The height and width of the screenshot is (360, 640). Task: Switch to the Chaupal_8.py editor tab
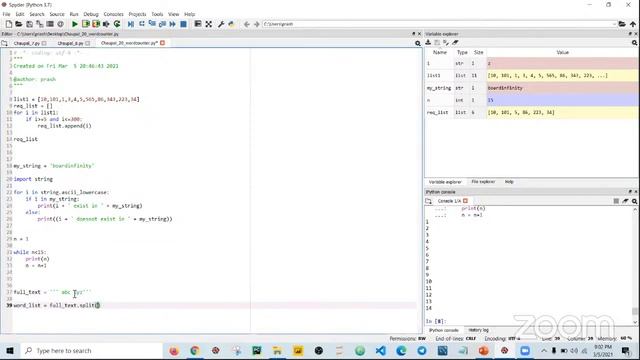click(x=70, y=43)
